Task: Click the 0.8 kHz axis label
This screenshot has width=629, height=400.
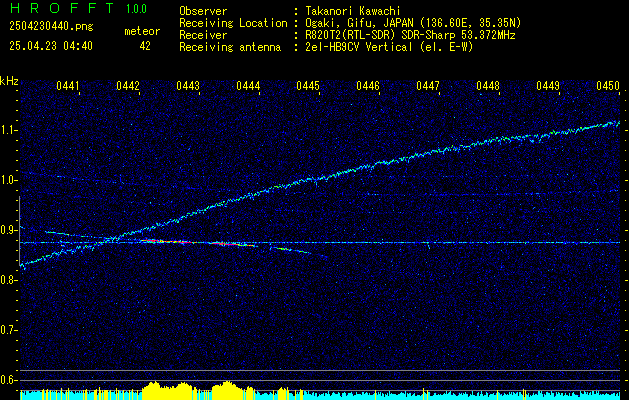Action: pyautogui.click(x=8, y=280)
